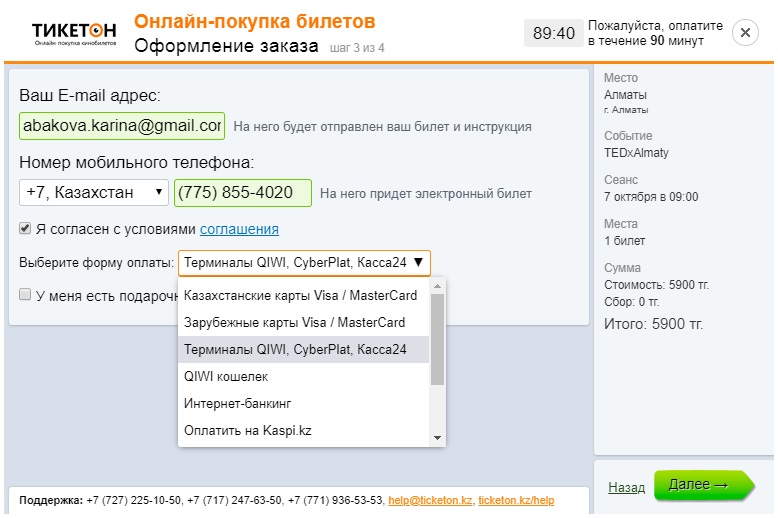Open the help@ticketon.kz support email link
The image size is (778, 518).
click(x=430, y=500)
